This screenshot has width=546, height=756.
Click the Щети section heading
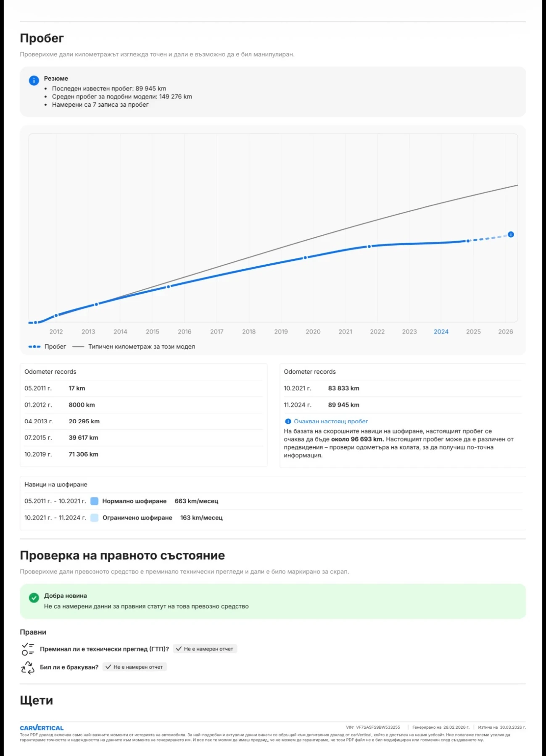(37, 700)
